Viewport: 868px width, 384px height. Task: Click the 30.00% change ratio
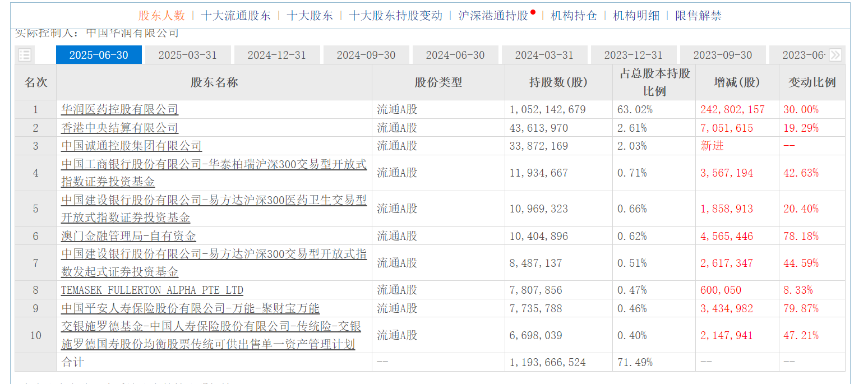tap(801, 109)
